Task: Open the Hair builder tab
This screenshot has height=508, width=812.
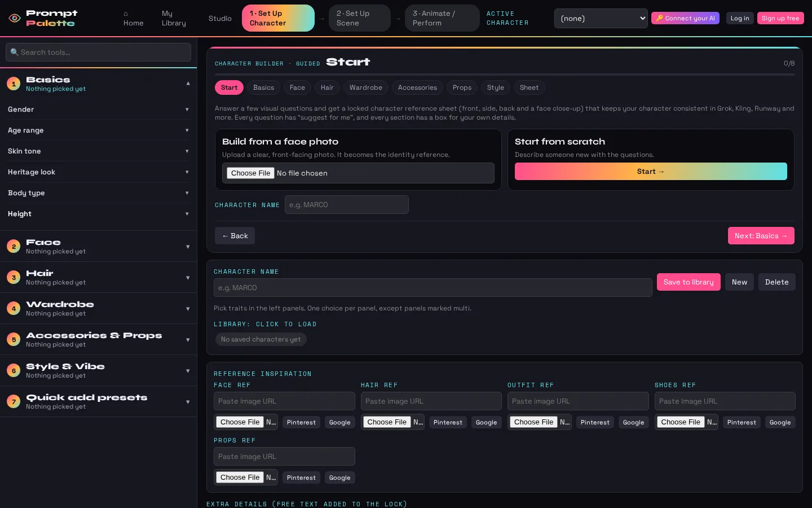Action: point(327,87)
